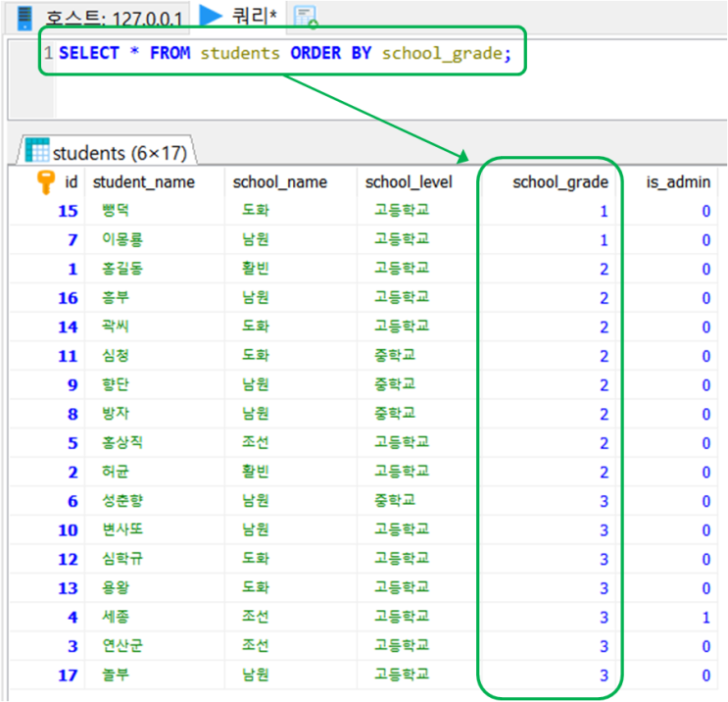Select the students (6×17) result tab
Screen dimensions: 728x702
(x=108, y=151)
